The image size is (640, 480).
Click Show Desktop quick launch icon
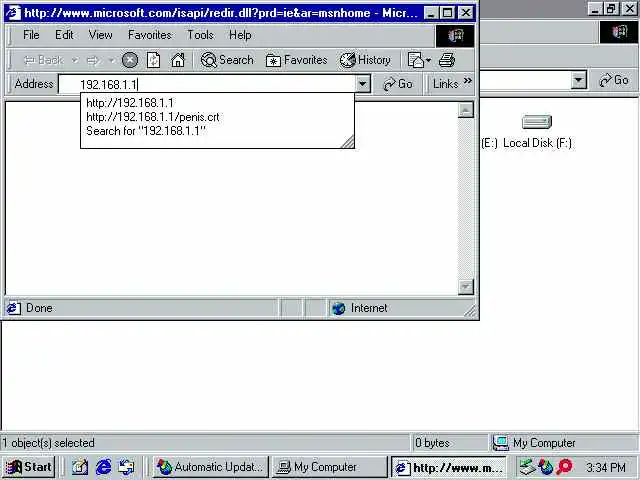click(x=80, y=467)
